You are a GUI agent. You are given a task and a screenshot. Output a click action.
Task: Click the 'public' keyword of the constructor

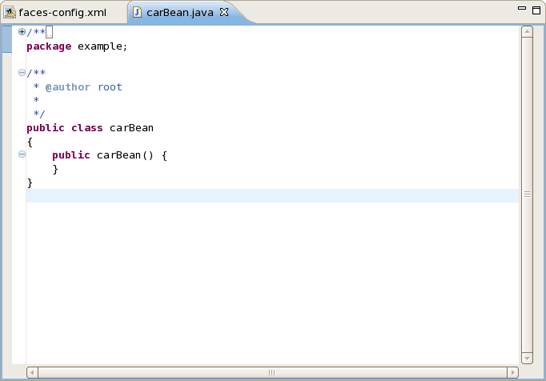pos(71,155)
